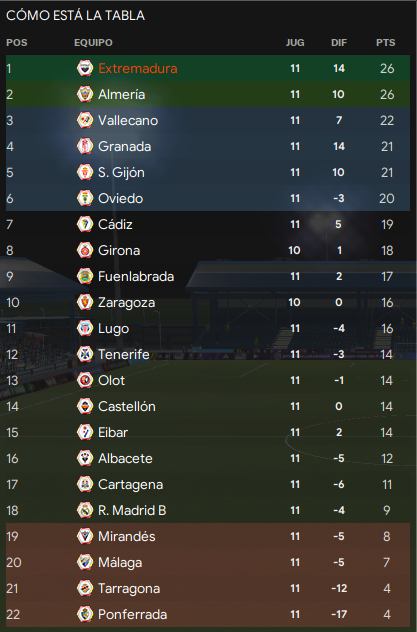Click the Cómo está la tabla title
The image size is (417, 632).
click(76, 15)
